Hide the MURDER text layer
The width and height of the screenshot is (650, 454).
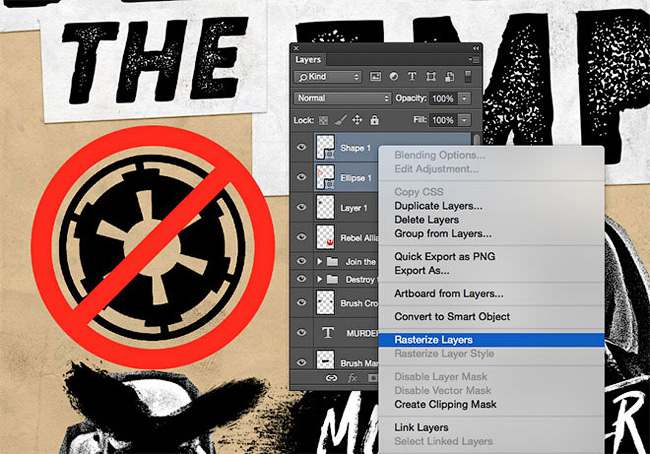coord(301,333)
